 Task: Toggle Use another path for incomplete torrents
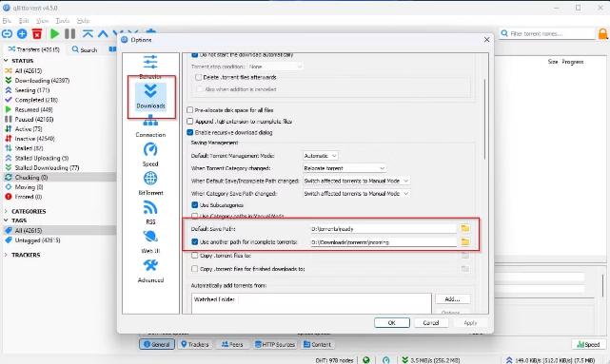pyautogui.click(x=195, y=241)
